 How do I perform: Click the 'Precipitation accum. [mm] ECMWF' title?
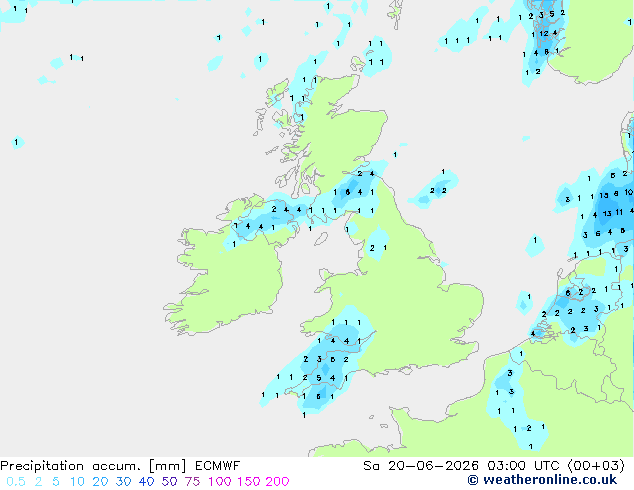coord(120,466)
